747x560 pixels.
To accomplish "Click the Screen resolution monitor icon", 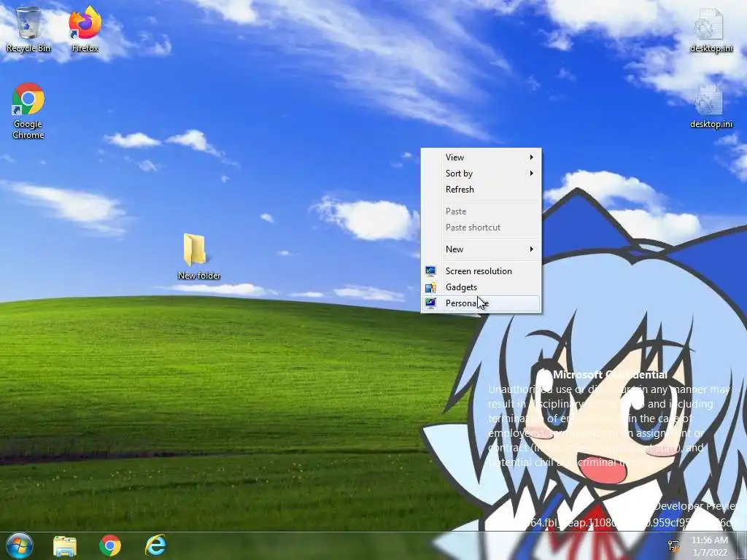I will tap(430, 271).
